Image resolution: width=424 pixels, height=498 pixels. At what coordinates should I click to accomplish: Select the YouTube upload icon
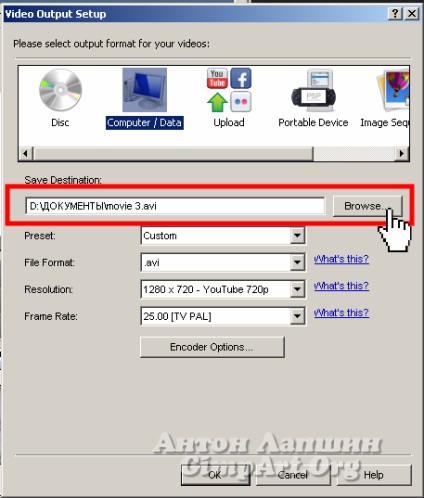click(217, 79)
